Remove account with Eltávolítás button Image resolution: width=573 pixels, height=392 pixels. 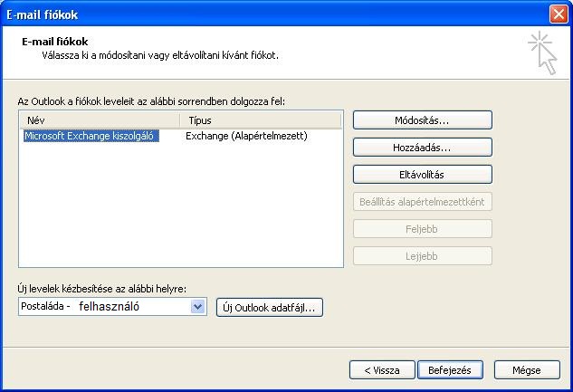(423, 175)
